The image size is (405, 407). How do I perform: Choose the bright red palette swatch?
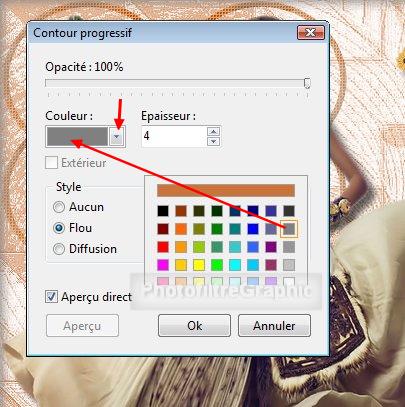tap(163, 247)
